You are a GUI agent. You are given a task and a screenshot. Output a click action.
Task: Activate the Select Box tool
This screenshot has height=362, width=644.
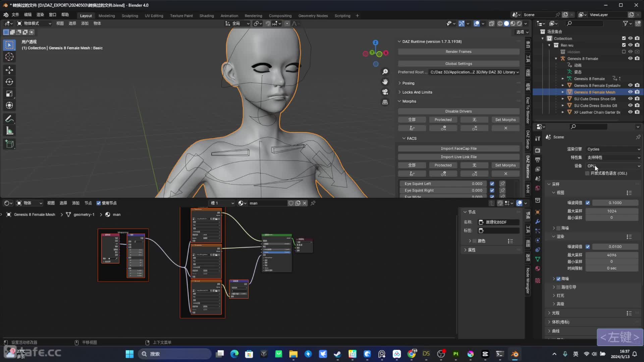tap(9, 45)
